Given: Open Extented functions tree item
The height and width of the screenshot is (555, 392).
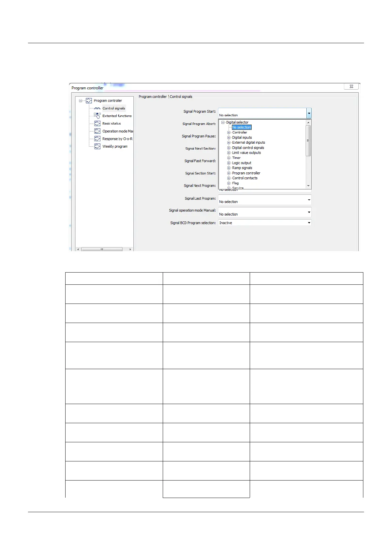Looking at the screenshot, I should tap(117, 116).
